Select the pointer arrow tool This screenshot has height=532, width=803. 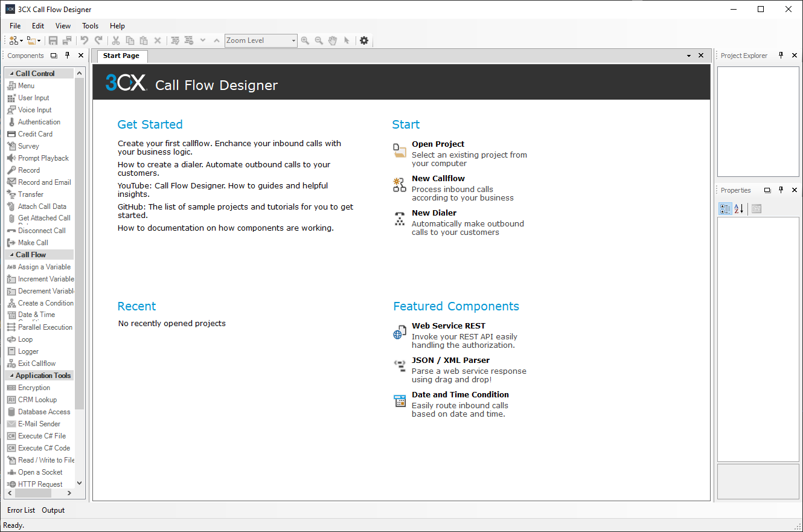[347, 40]
